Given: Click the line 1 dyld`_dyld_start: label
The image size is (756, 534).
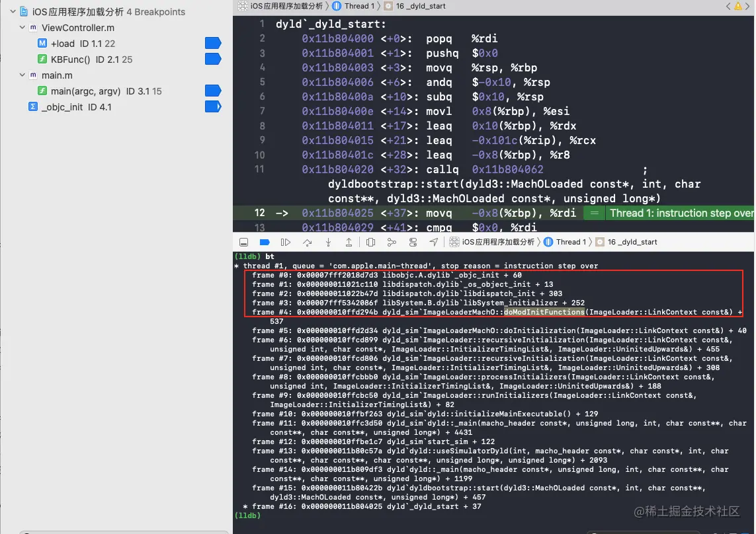Looking at the screenshot, I should [331, 24].
